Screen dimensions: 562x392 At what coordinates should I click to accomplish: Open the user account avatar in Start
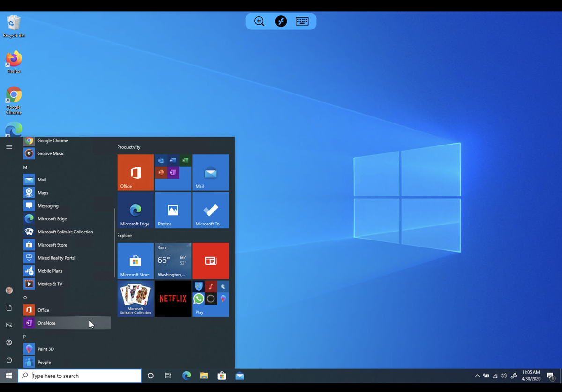pos(9,290)
